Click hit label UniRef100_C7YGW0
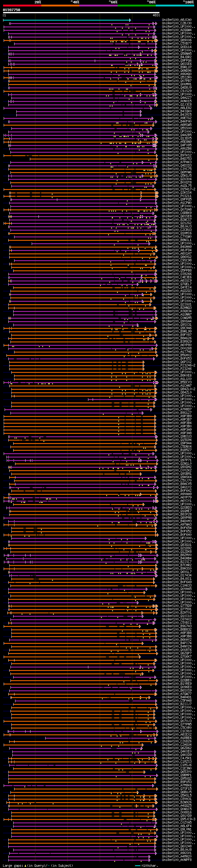Image resolution: width=197 pixels, height=868 pixels. pos(177,236)
